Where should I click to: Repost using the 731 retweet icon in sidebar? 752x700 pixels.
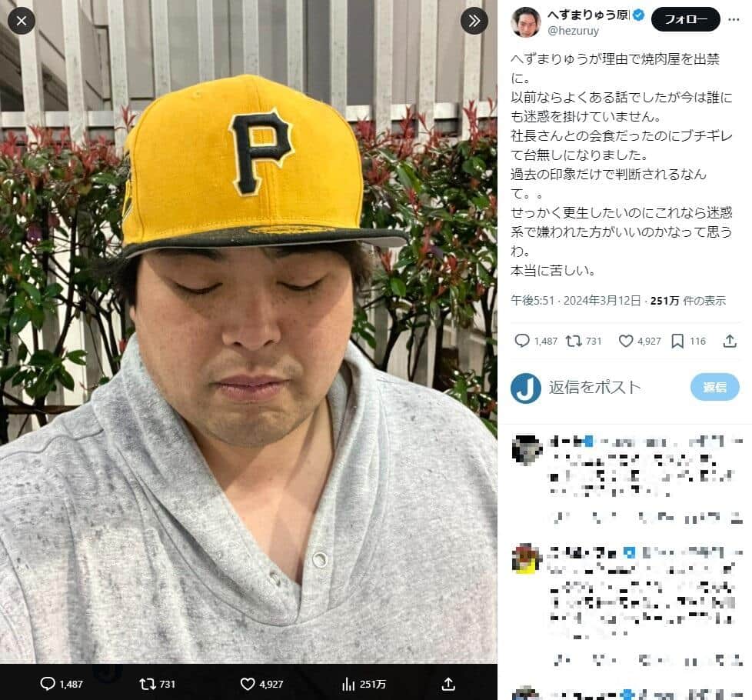(x=573, y=341)
